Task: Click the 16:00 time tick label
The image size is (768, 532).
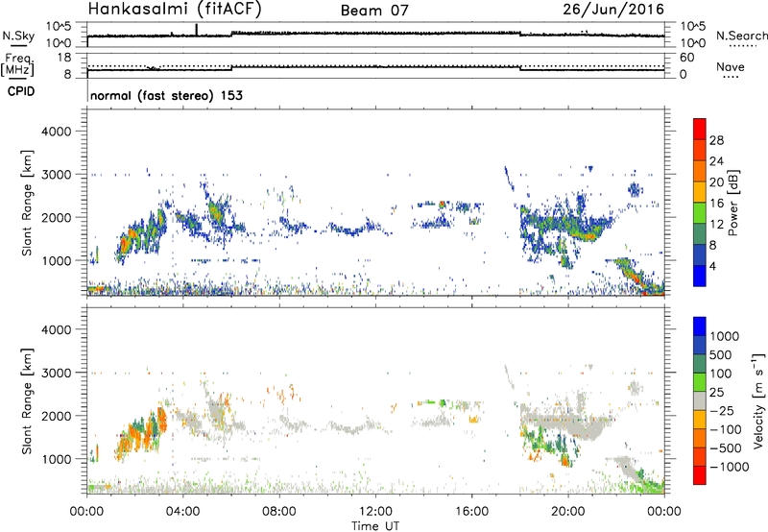Action: click(471, 512)
